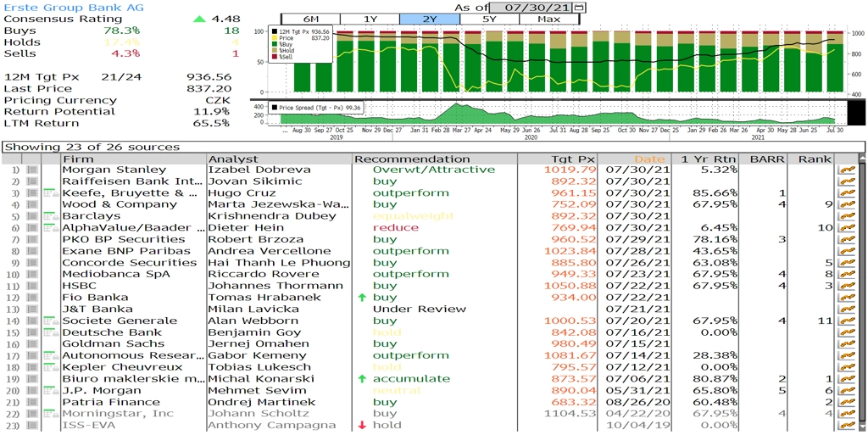This screenshot has height=435, width=868.
Task: Sort table by the Recommendation column header
Action: [x=435, y=159]
